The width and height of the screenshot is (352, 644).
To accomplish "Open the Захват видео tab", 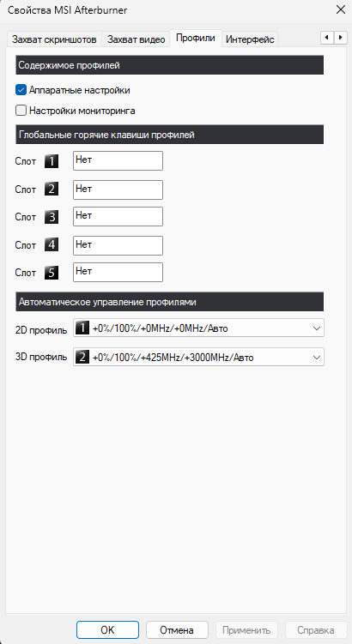I will [x=137, y=39].
